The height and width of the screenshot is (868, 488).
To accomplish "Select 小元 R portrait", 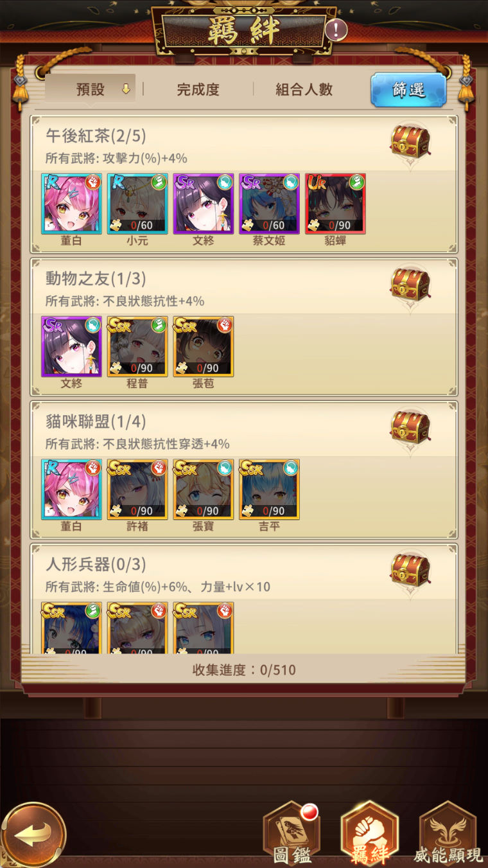I will coord(137,204).
